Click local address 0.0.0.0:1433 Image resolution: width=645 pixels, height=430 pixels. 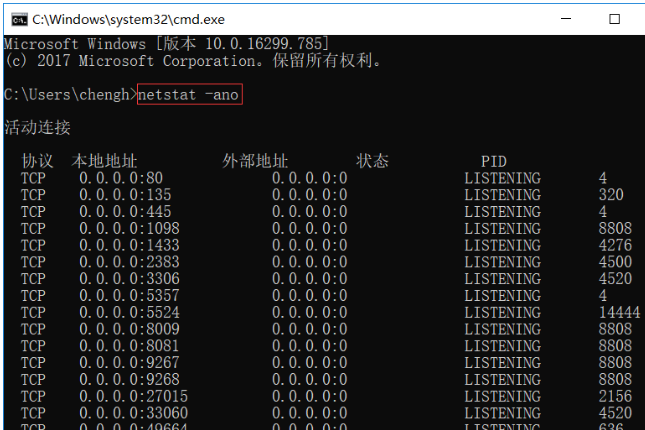tap(129, 246)
